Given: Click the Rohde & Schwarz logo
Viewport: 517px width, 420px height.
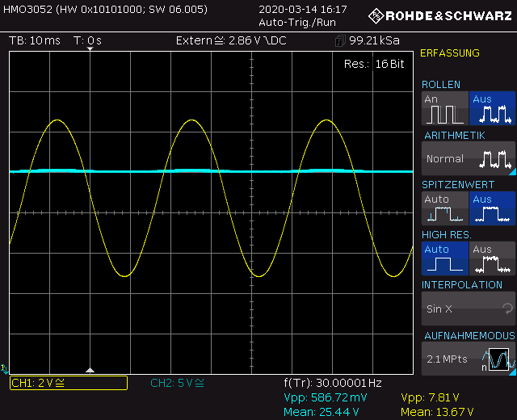Looking at the screenshot, I should (x=442, y=15).
